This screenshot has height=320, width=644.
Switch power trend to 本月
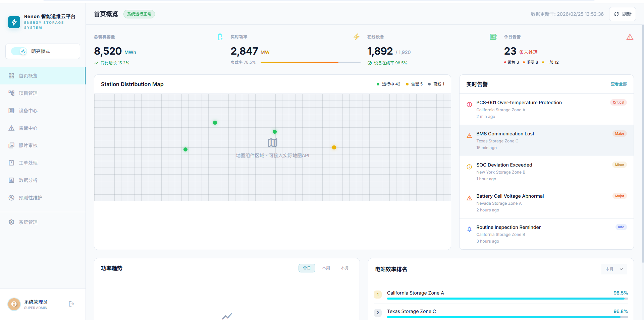[344, 268]
